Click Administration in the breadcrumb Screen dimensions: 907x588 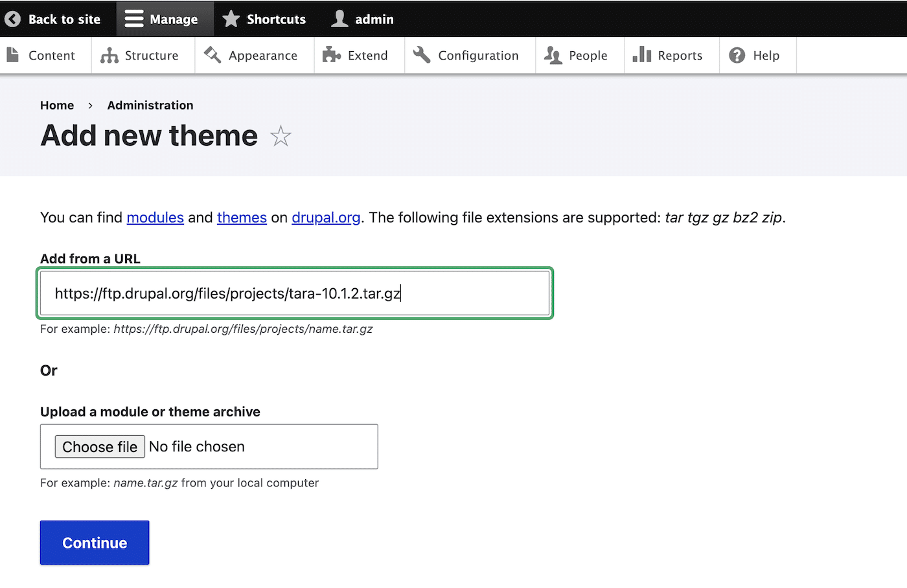pyautogui.click(x=150, y=105)
